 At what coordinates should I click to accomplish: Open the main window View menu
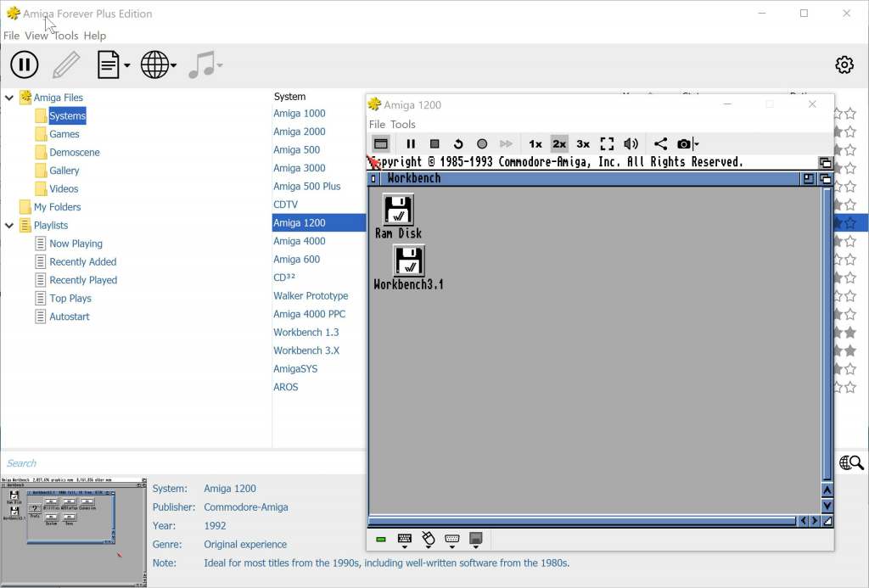pyautogui.click(x=36, y=36)
